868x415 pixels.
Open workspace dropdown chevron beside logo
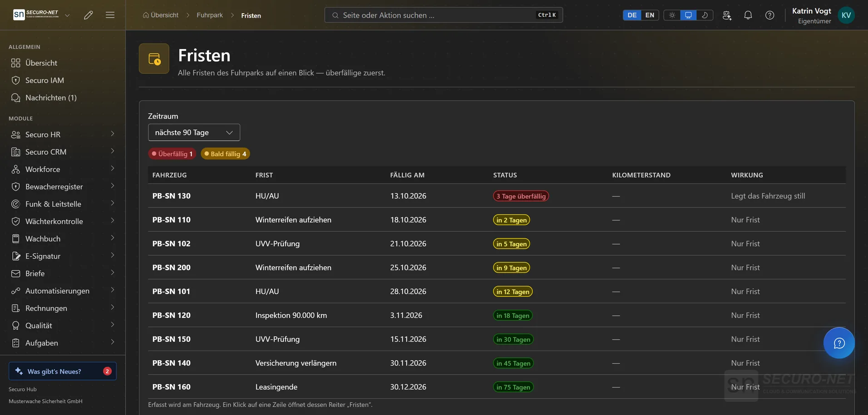point(67,15)
